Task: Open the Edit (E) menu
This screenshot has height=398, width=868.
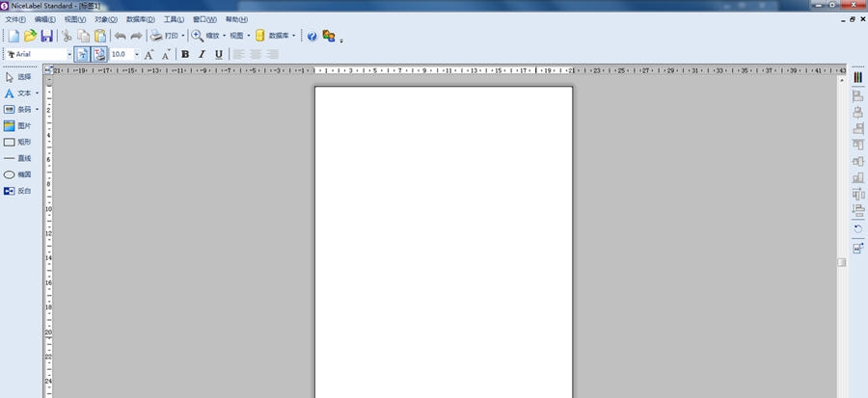Action: point(44,19)
